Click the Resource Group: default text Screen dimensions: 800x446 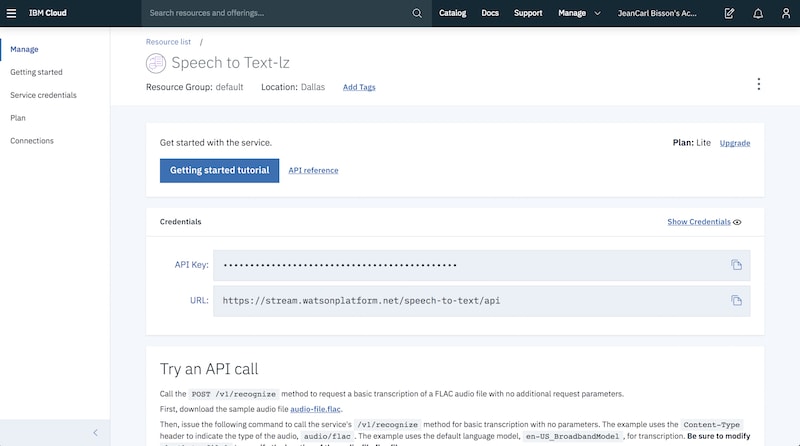194,87
